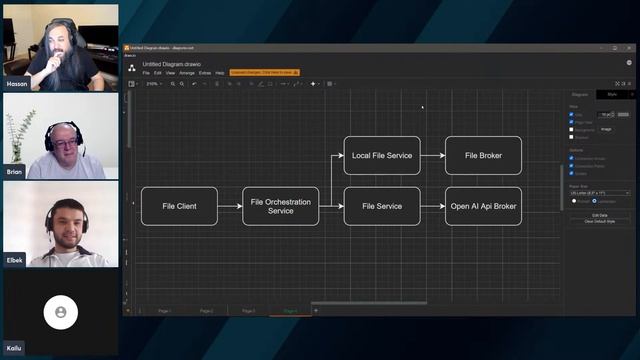This screenshot has height=360, width=640.
Task: Click the fill color bucket icon
Action: coord(251,84)
